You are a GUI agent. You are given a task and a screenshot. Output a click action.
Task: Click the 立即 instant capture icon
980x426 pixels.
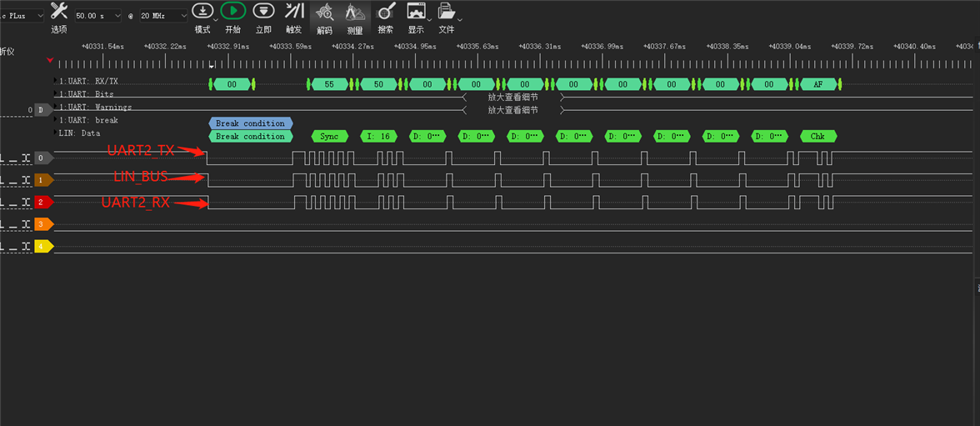tap(263, 11)
